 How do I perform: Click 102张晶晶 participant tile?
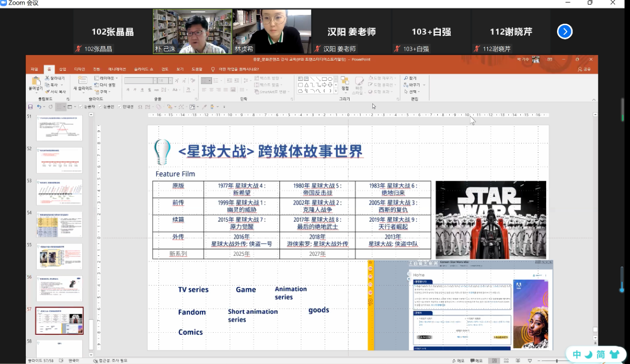113,32
